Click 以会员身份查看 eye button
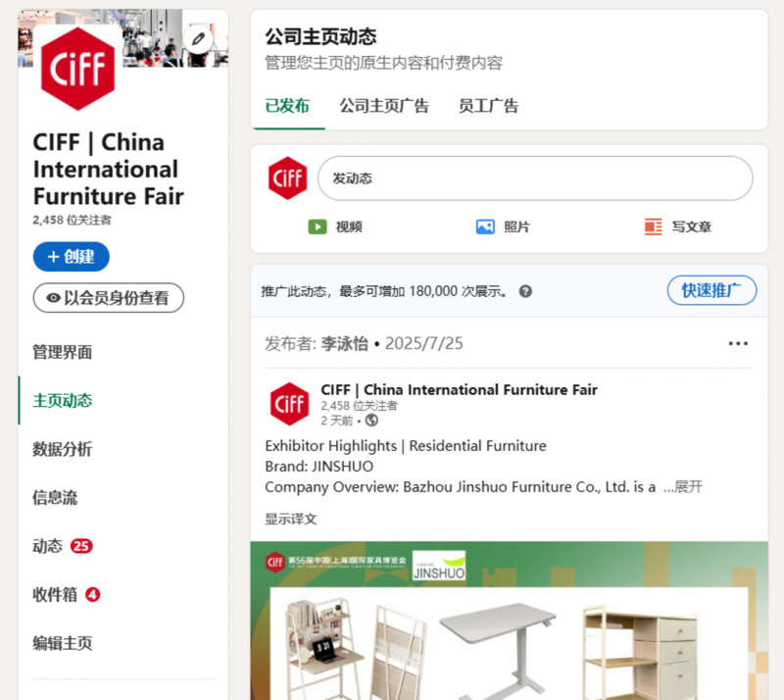This screenshot has width=784, height=700. pos(109,298)
